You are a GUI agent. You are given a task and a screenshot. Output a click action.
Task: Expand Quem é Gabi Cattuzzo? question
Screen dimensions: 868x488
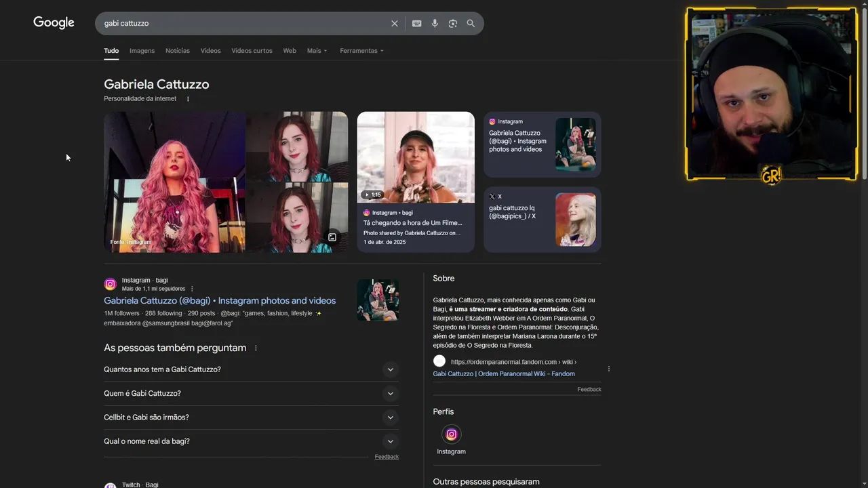pos(251,393)
